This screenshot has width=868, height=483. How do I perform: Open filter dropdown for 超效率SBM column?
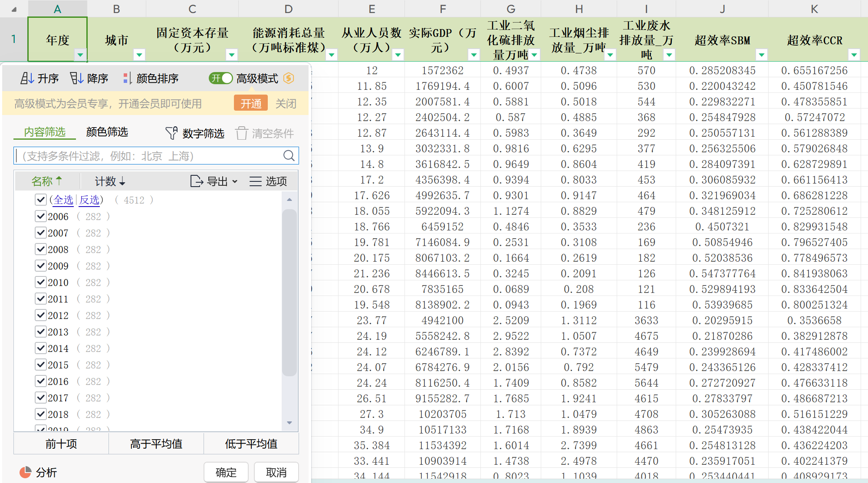pyautogui.click(x=761, y=55)
